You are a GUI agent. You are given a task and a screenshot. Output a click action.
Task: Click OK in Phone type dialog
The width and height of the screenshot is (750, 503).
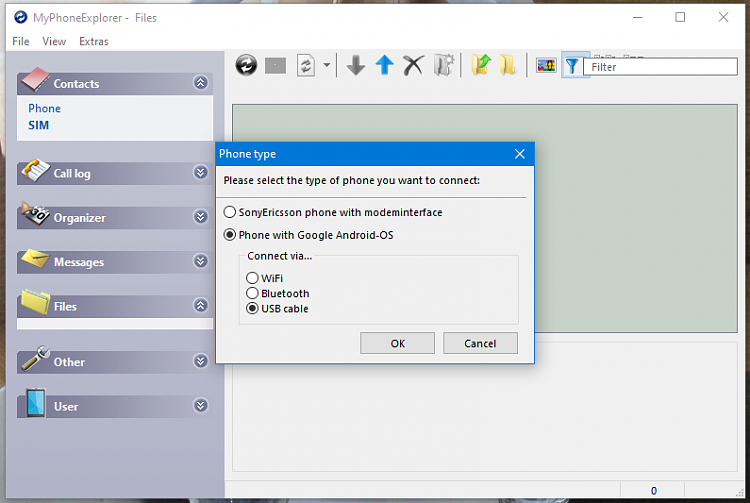tap(397, 343)
